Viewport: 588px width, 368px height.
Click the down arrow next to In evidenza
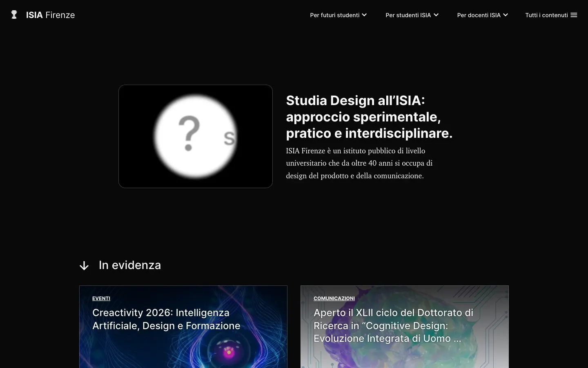click(x=84, y=266)
